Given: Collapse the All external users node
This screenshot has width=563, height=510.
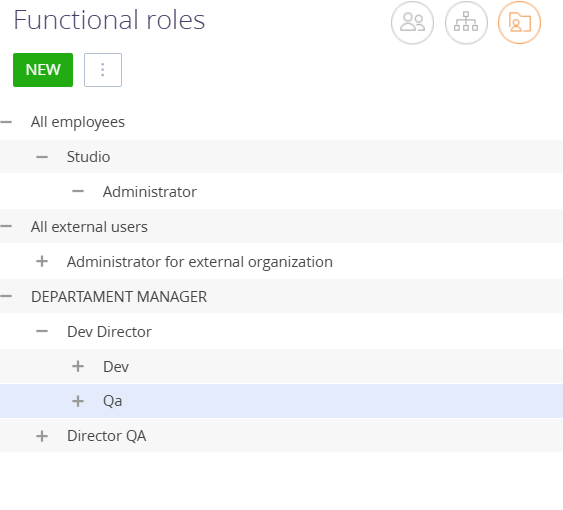Looking at the screenshot, I should point(6,226).
